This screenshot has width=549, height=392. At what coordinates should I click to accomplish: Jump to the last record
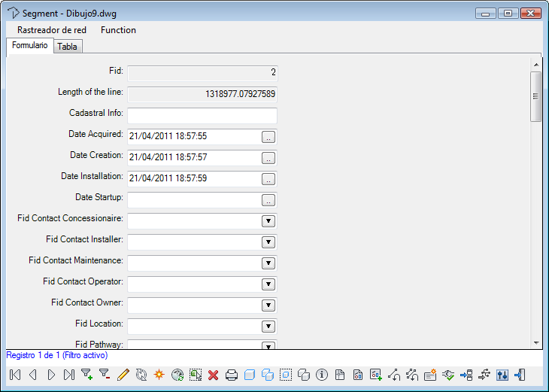coord(69,375)
